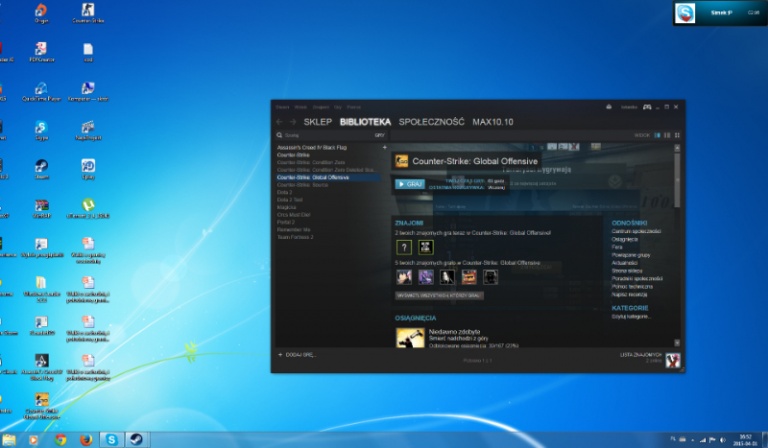This screenshot has width=768, height=448.
Task: Open the BIBLIOTEKA tab
Action: (x=364, y=122)
